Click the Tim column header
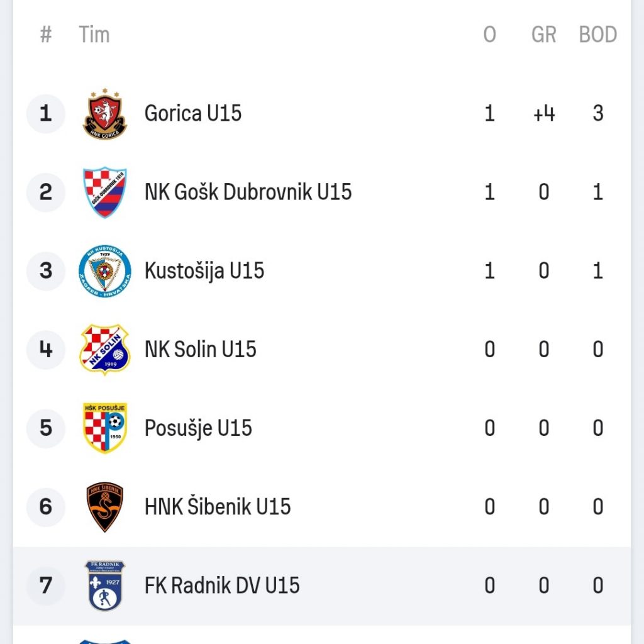644x644 pixels. pyautogui.click(x=94, y=35)
